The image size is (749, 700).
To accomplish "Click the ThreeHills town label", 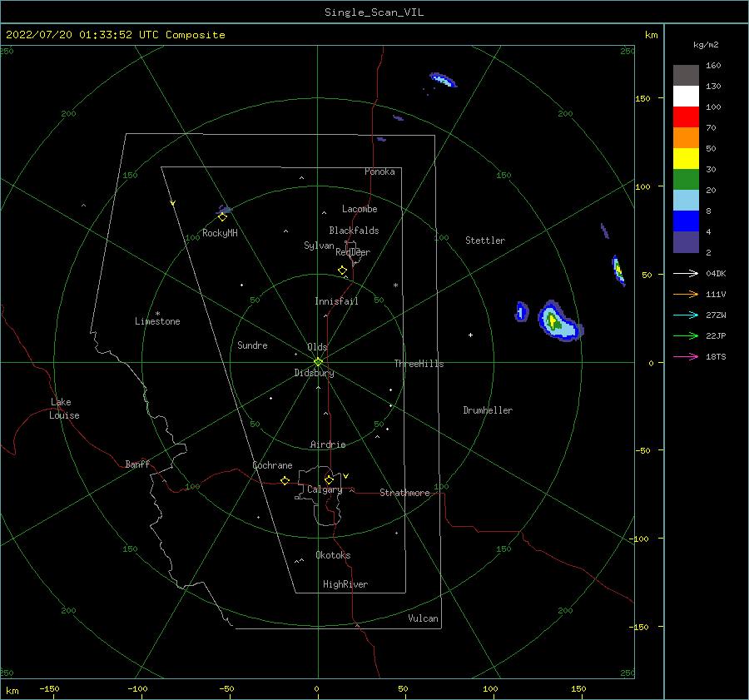I will (x=419, y=364).
